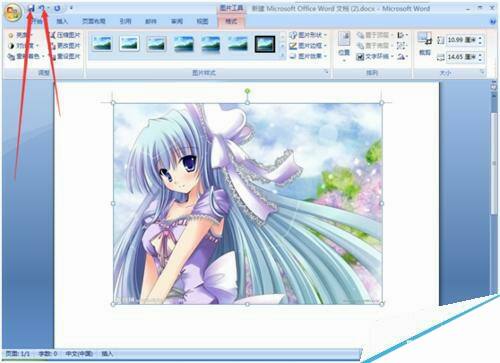The width and height of the screenshot is (500, 363).
Task: Increase the picture width with the up spinner
Action: tap(480, 55)
